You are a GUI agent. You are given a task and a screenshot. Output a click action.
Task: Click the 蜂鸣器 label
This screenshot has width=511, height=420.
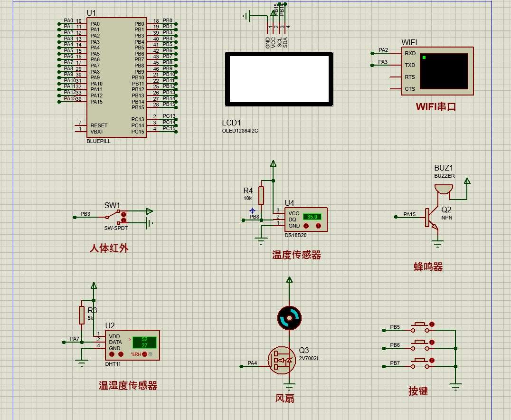click(x=428, y=267)
